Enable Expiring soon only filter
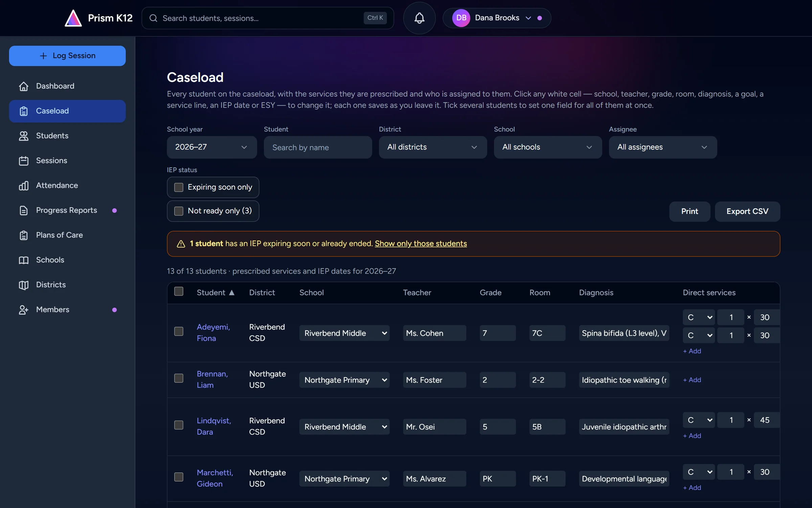Viewport: 812px width, 508px height. 179,187
